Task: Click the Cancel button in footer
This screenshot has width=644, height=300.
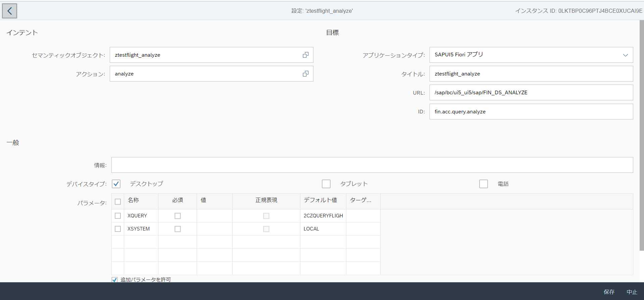Action: pyautogui.click(x=632, y=292)
